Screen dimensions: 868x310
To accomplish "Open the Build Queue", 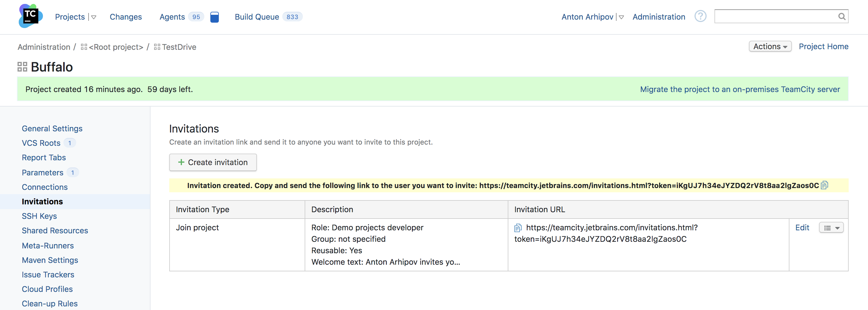I will pos(257,17).
